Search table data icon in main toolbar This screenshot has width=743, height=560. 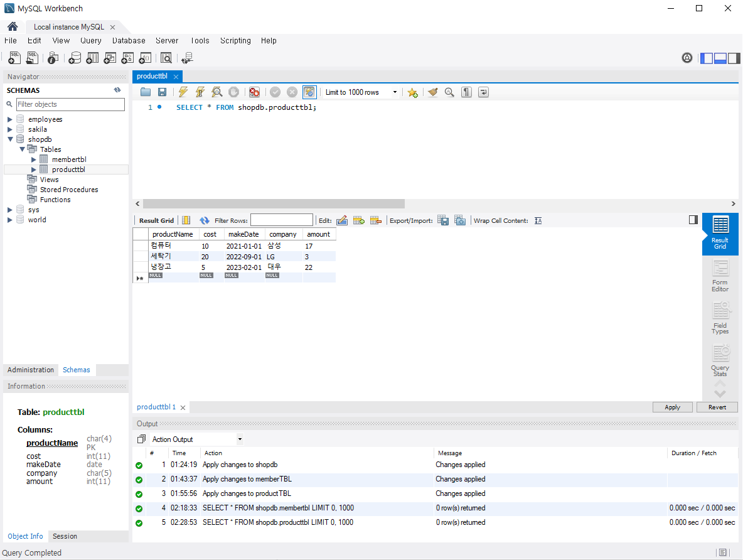tap(166, 58)
